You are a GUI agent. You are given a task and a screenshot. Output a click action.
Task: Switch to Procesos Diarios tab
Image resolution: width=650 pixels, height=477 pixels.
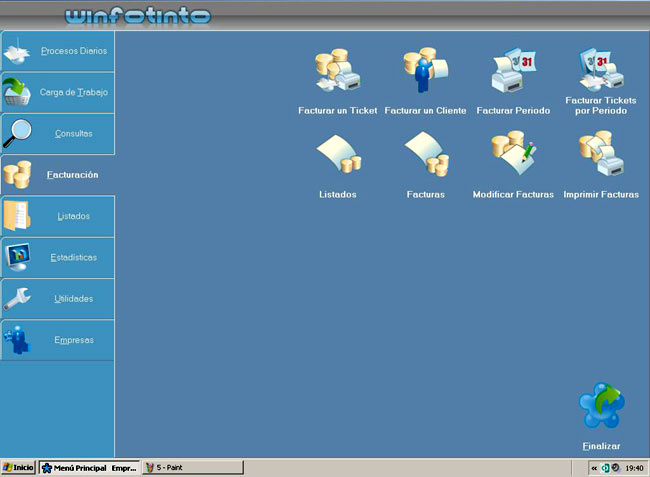point(58,51)
